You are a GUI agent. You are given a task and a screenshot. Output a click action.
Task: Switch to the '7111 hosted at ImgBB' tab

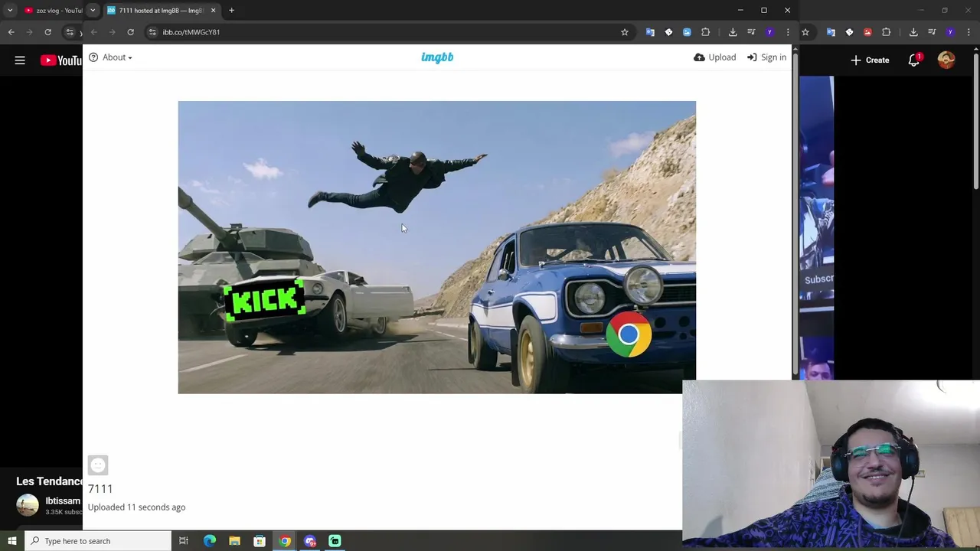161,11
